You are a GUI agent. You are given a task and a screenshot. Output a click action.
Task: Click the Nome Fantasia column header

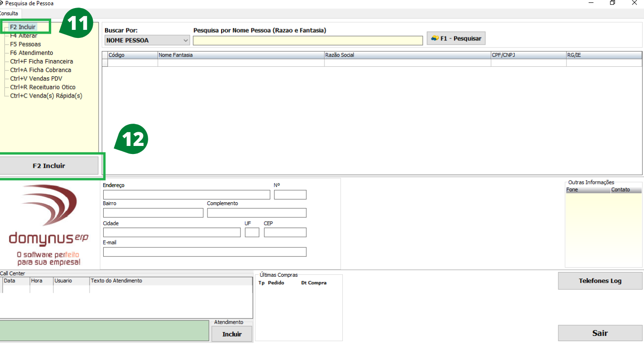click(x=241, y=55)
